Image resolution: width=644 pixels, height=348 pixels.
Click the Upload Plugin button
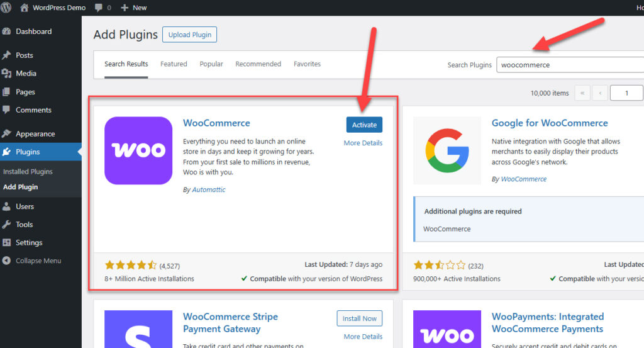(190, 35)
